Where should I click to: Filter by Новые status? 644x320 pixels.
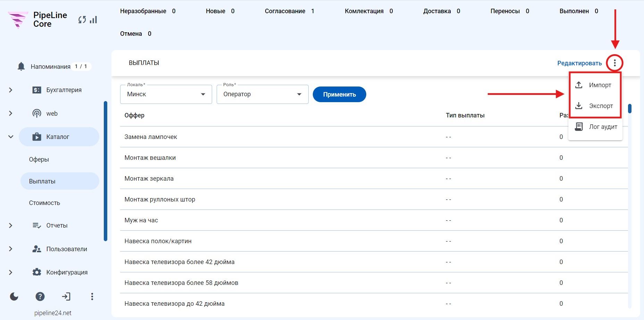pyautogui.click(x=220, y=11)
